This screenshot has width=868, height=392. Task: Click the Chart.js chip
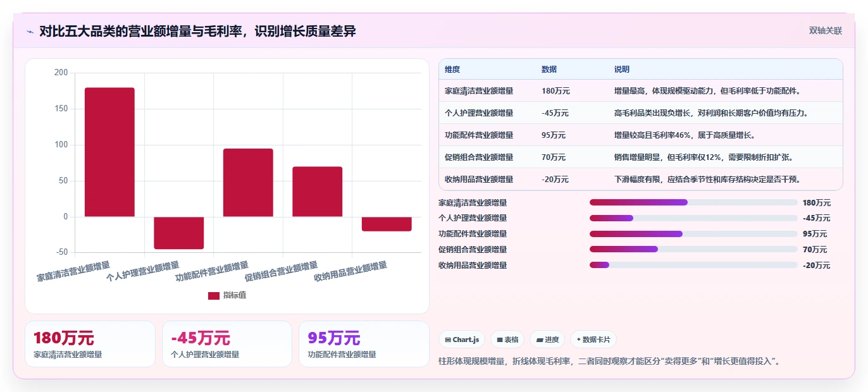(462, 340)
